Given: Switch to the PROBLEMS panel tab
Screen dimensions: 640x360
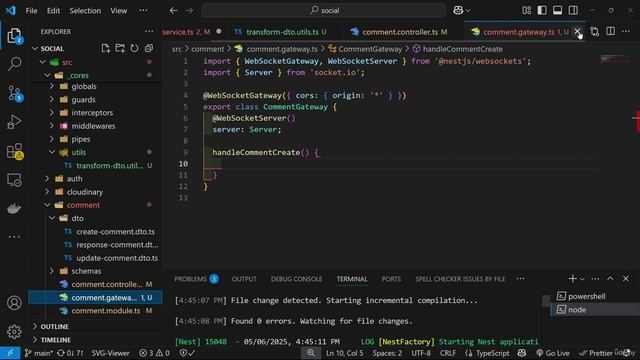Looking at the screenshot, I should [x=196, y=279].
